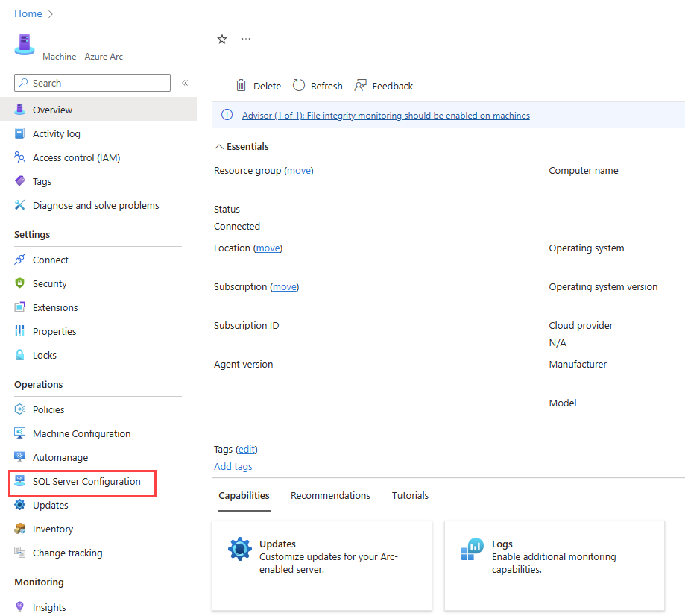Open the File integrity monitoring advisor link

[386, 116]
